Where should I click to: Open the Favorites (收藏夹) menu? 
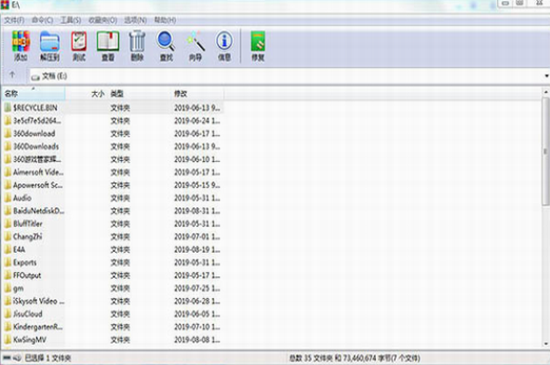point(103,20)
